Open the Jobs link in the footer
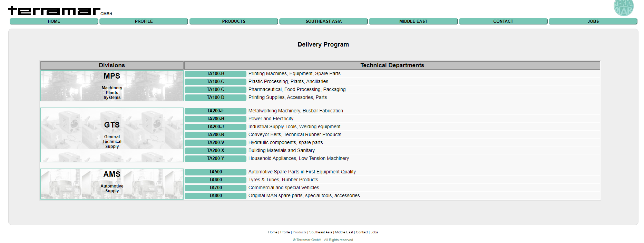 tap(374, 232)
